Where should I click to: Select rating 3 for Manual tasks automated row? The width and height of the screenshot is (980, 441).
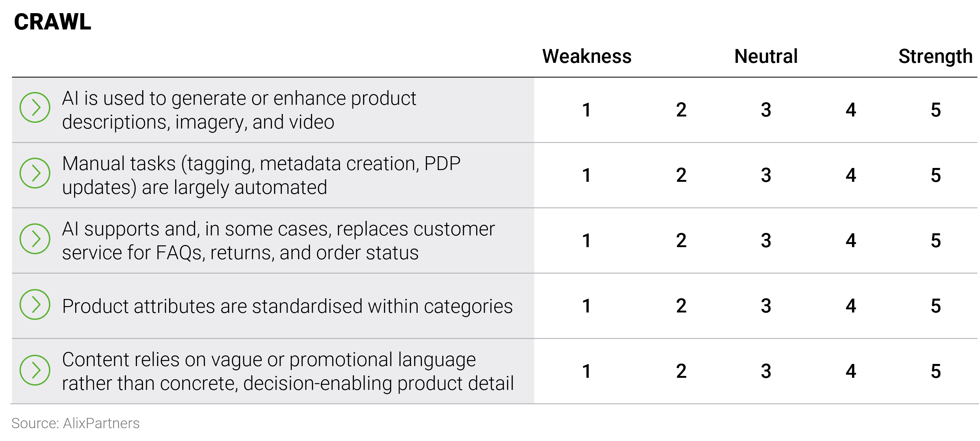pos(766,175)
